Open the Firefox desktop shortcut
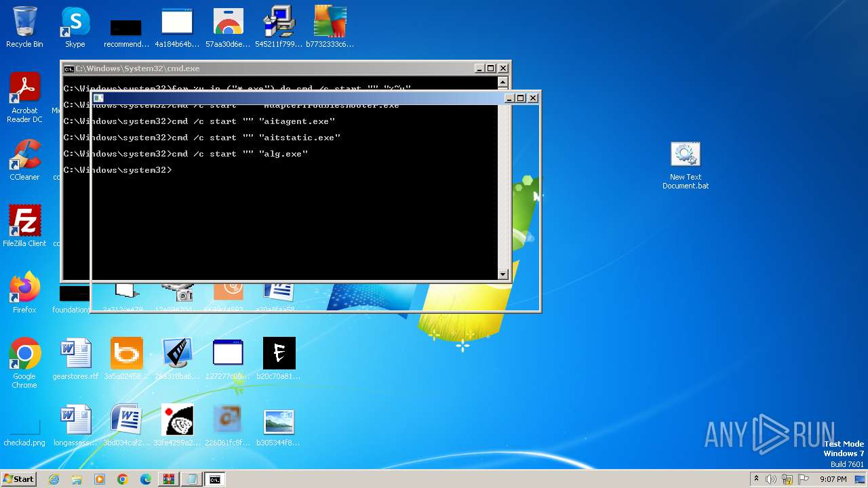This screenshot has width=868, height=488. click(24, 292)
